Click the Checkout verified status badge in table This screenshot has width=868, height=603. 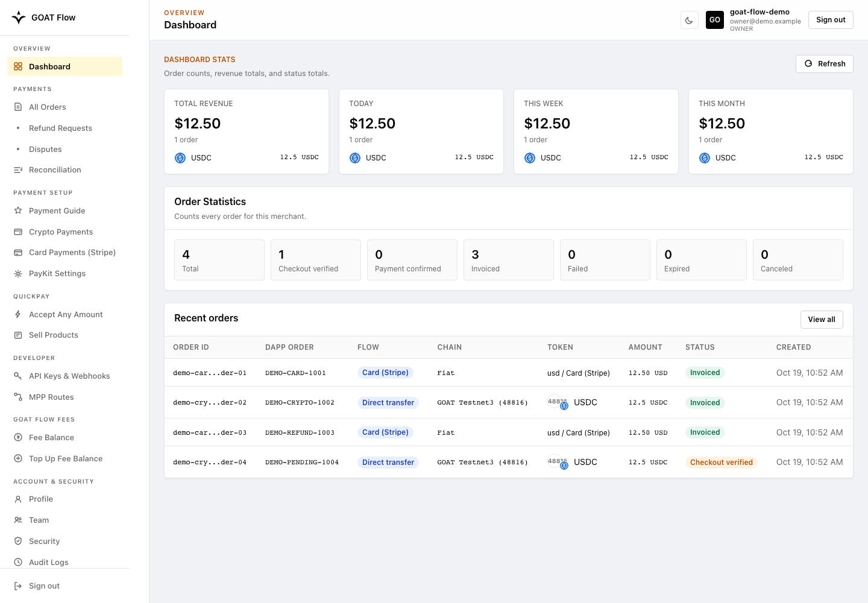(722, 463)
